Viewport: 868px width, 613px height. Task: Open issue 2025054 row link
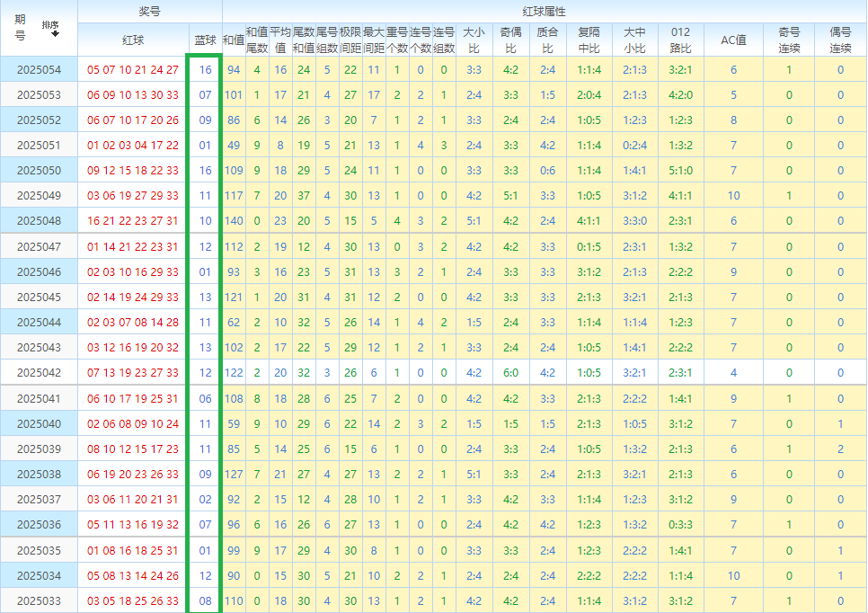coord(39,69)
